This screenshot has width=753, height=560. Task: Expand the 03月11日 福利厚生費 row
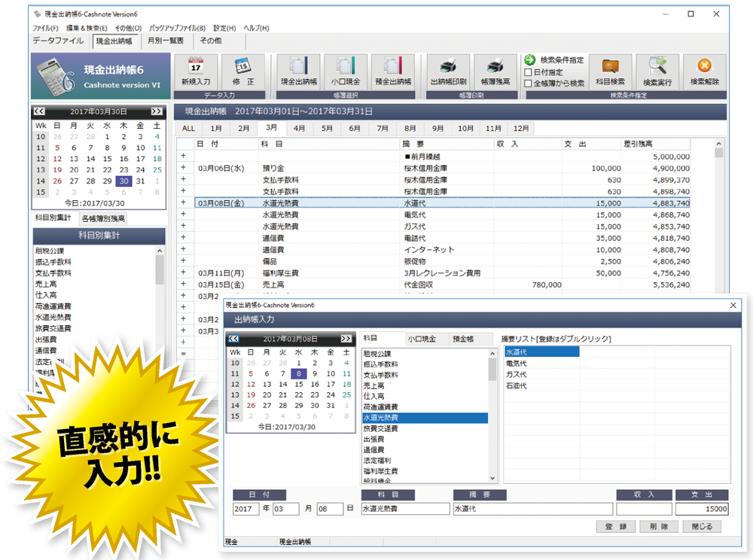pos(183,272)
